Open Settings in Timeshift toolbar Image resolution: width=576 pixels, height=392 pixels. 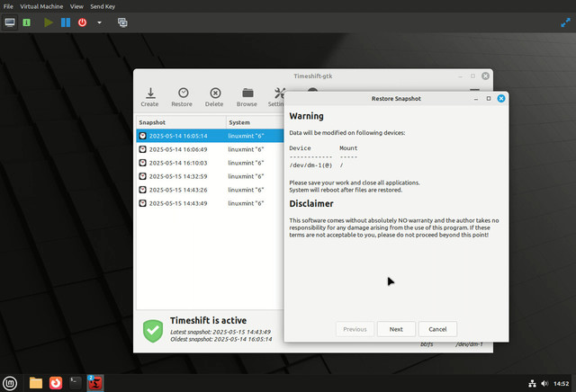(276, 97)
